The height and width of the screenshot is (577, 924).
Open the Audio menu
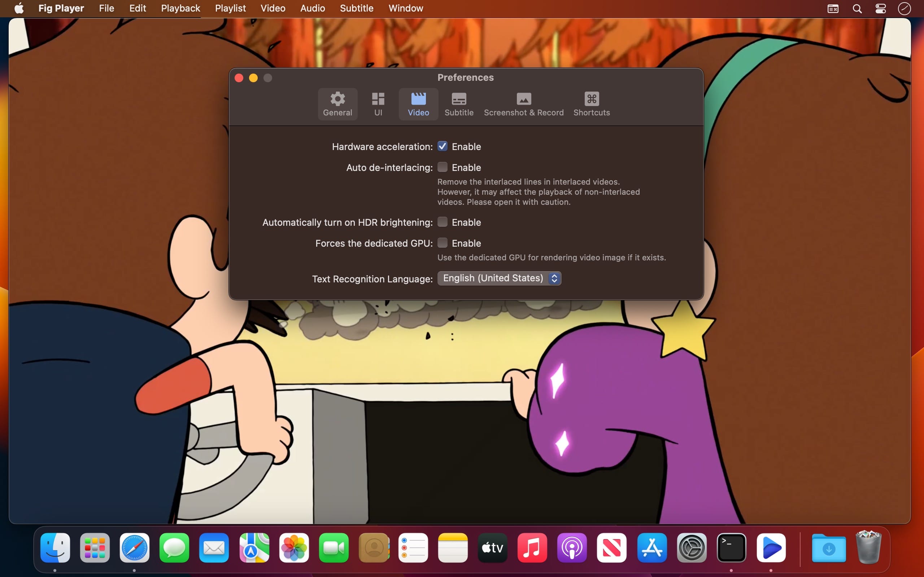312,8
